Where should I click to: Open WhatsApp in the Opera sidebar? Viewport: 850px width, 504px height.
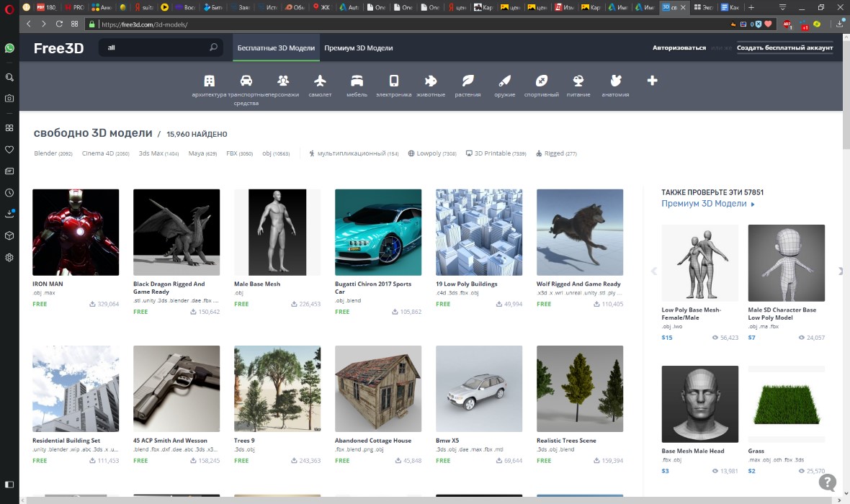(9, 48)
